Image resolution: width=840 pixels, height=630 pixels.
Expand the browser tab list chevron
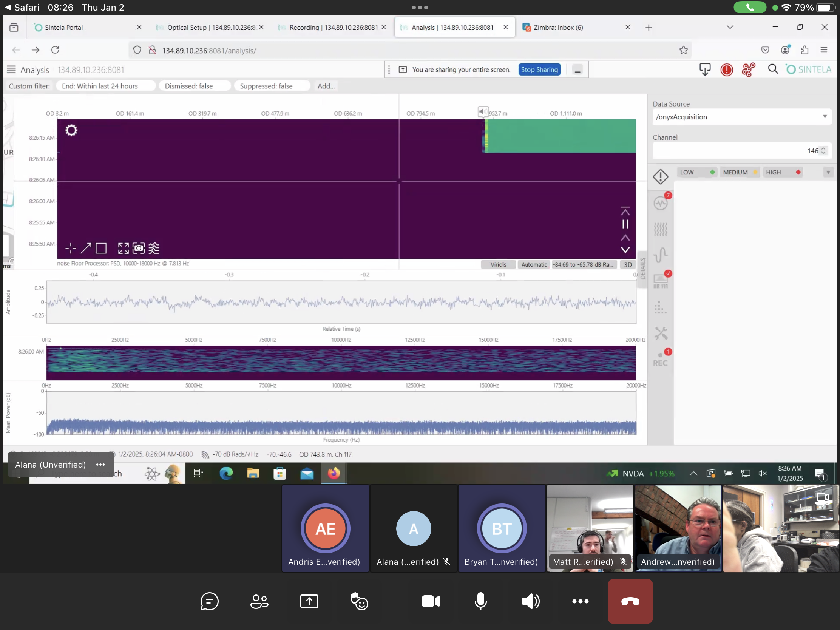click(729, 27)
